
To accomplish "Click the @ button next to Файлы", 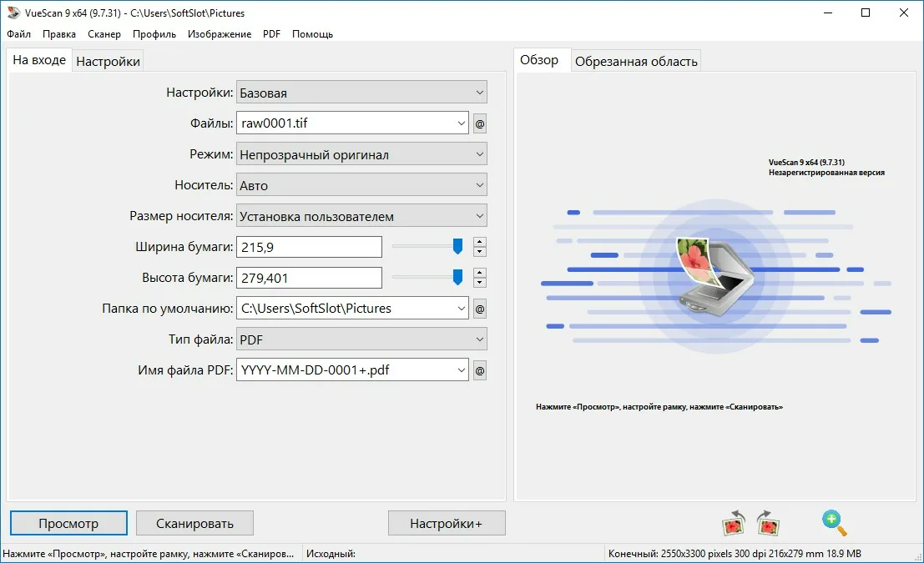I will [480, 123].
